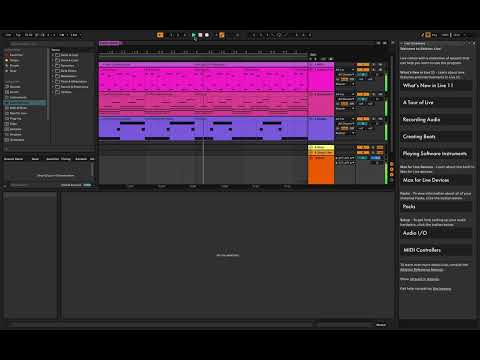The image size is (480, 360).
Task: Toggle the orange Computer MIDI Keyboard button
Action: tap(428, 35)
